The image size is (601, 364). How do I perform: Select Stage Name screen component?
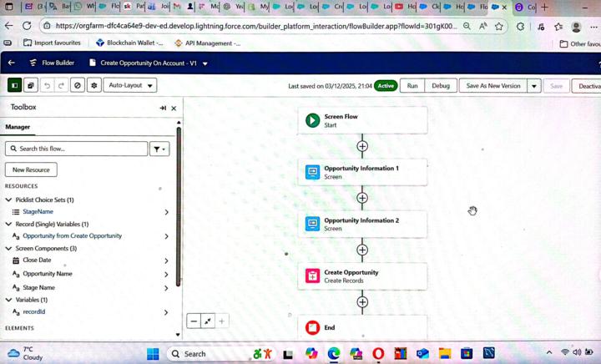[x=38, y=287]
